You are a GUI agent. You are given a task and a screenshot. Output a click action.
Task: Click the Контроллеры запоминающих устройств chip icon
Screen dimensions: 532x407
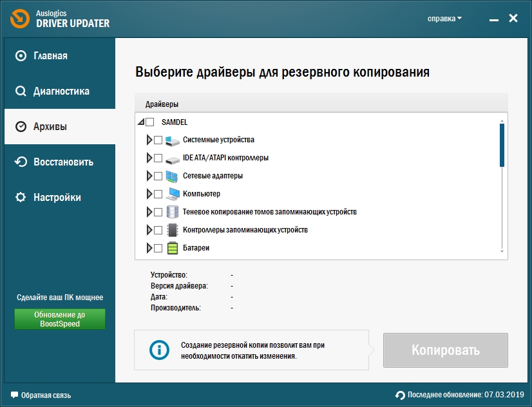click(x=173, y=230)
